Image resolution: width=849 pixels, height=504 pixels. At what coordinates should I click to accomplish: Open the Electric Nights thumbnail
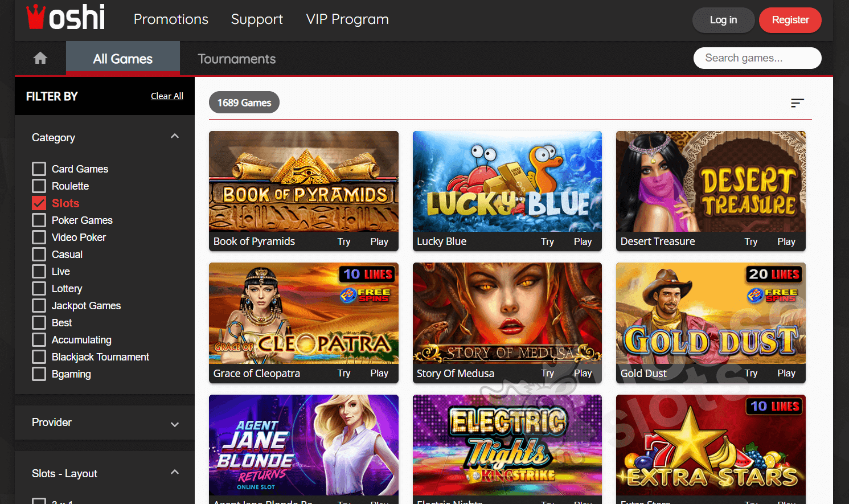tap(507, 445)
